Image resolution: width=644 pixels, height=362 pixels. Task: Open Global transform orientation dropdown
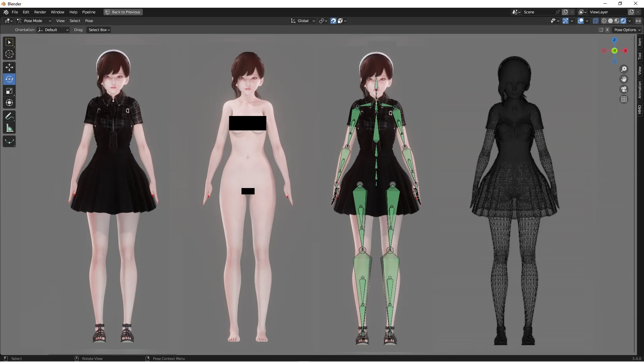click(303, 21)
